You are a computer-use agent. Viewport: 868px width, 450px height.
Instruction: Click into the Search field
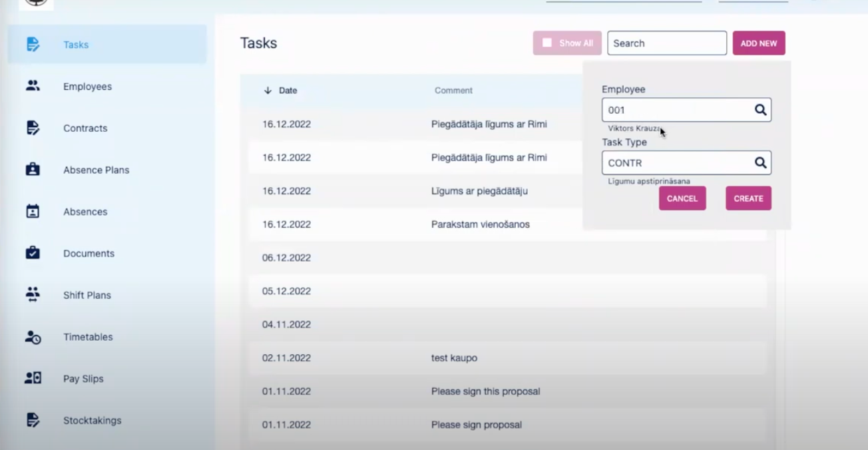click(x=666, y=43)
